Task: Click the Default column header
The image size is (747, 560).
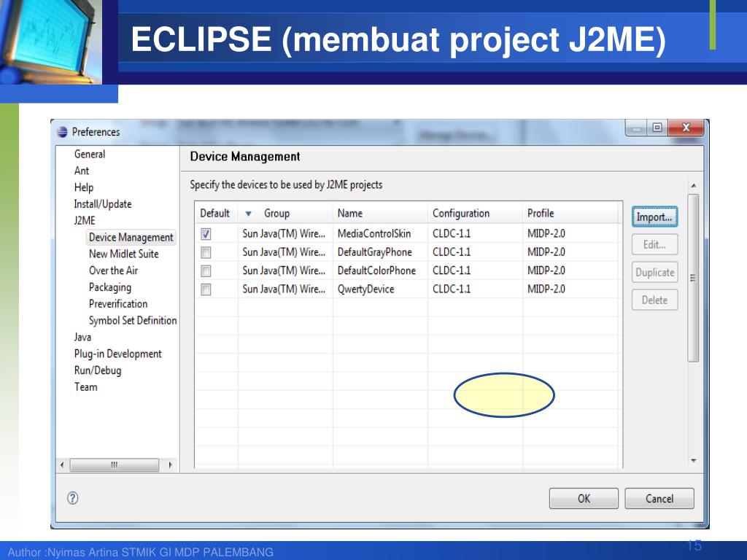Action: (x=216, y=214)
